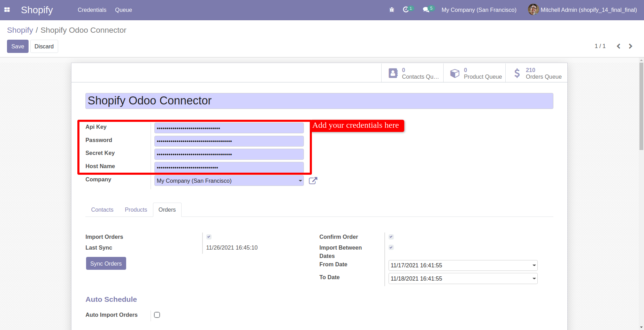Click the 1 / 1 pager counter
Screen dimensions: 644x330
[x=600, y=46]
